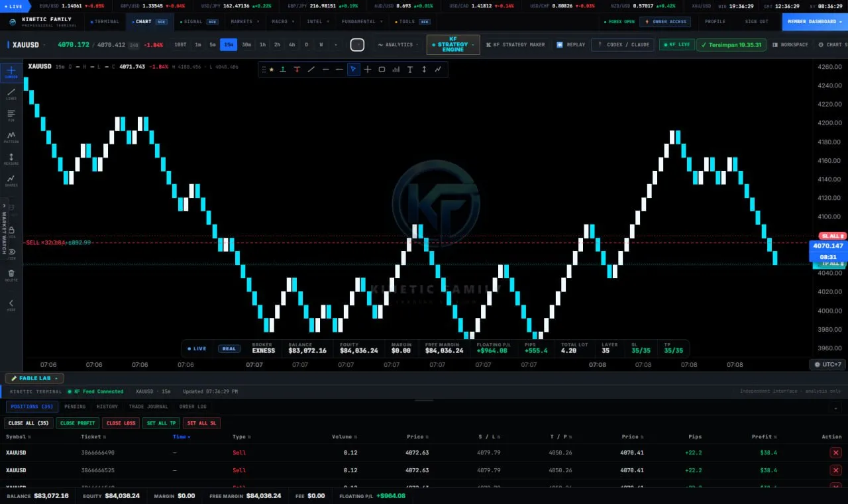Select the 30m timeframe
This screenshot has height=504, width=848.
(246, 45)
